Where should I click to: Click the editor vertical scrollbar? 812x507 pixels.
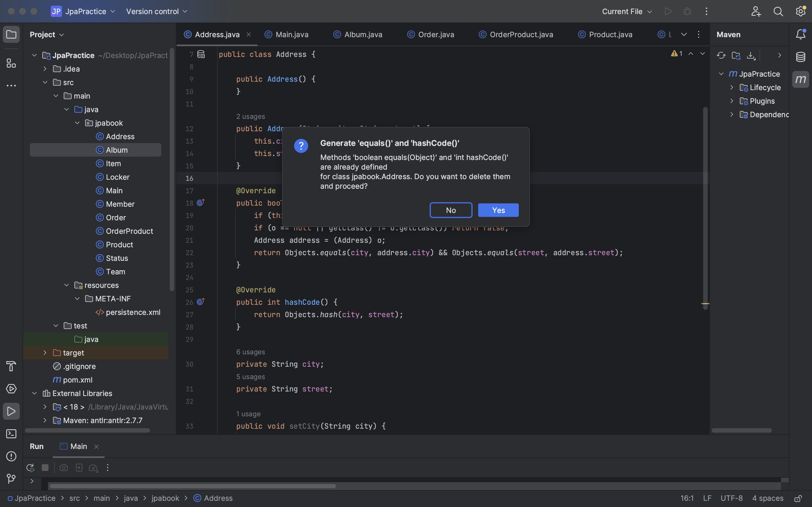(x=705, y=208)
